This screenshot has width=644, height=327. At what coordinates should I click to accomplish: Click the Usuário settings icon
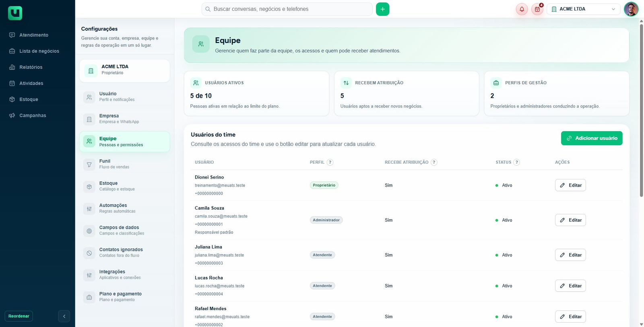coord(89,97)
